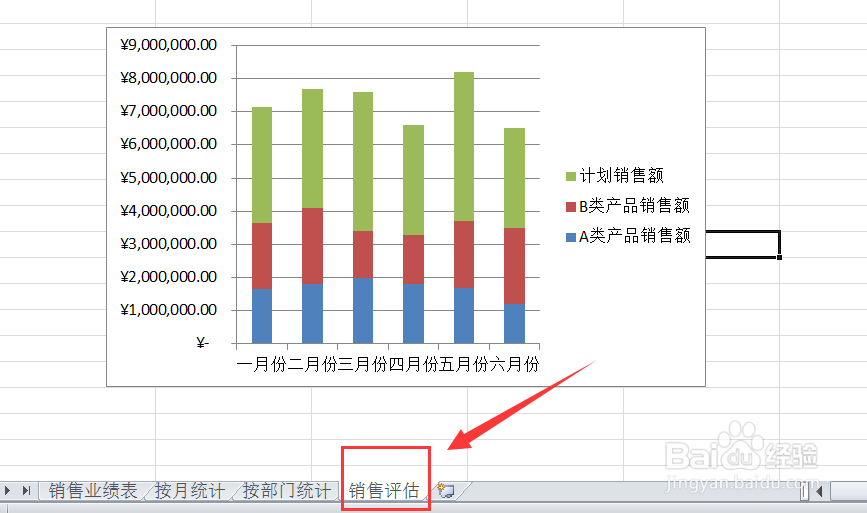The height and width of the screenshot is (513, 867).
Task: Click the 计划销售额 legend entry
Action: [x=614, y=176]
